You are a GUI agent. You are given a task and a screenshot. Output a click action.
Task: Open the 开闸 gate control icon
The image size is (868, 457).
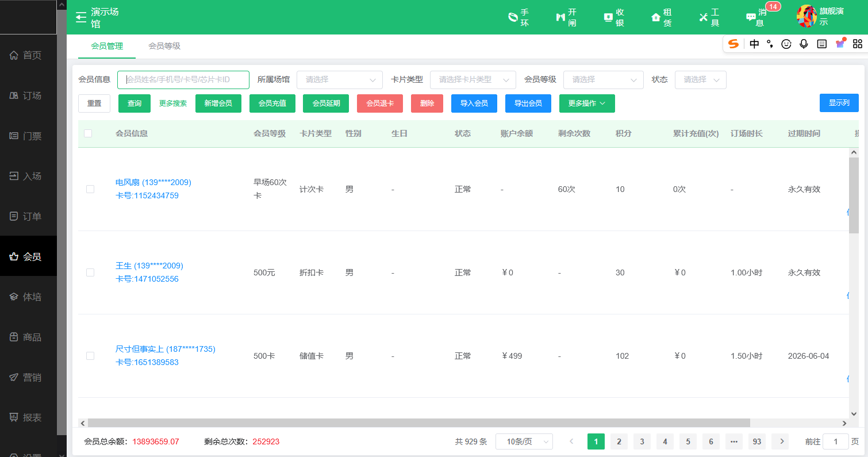click(x=566, y=17)
